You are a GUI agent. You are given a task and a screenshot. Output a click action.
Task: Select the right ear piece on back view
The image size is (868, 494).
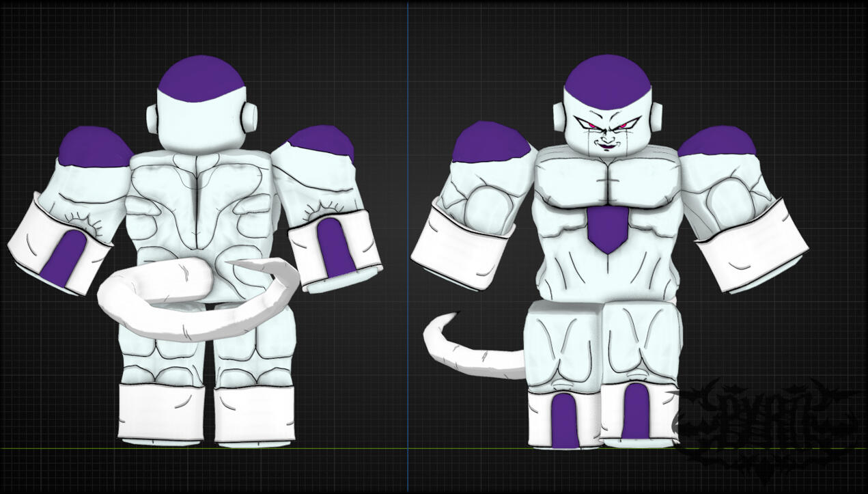coord(251,117)
